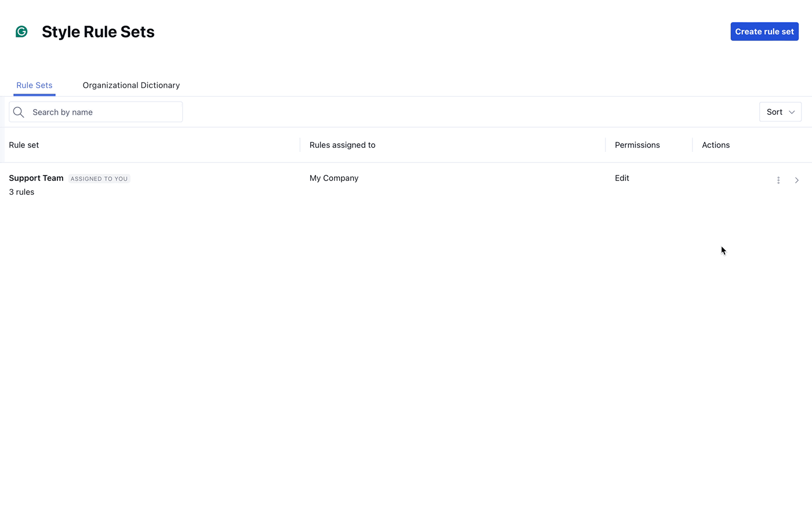Click the Rules assigned to column header
The height and width of the screenshot is (522, 812).
tap(342, 145)
